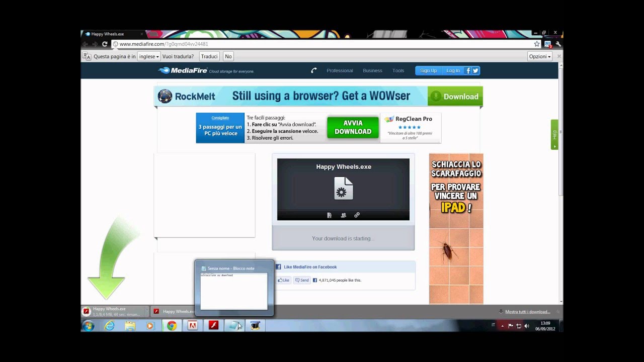Click the IT language indicator in tray

click(493, 326)
